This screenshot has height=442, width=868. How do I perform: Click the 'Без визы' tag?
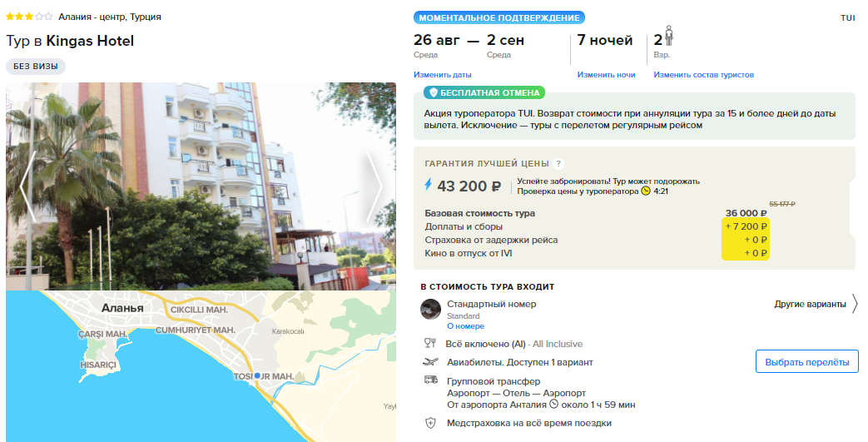point(36,67)
